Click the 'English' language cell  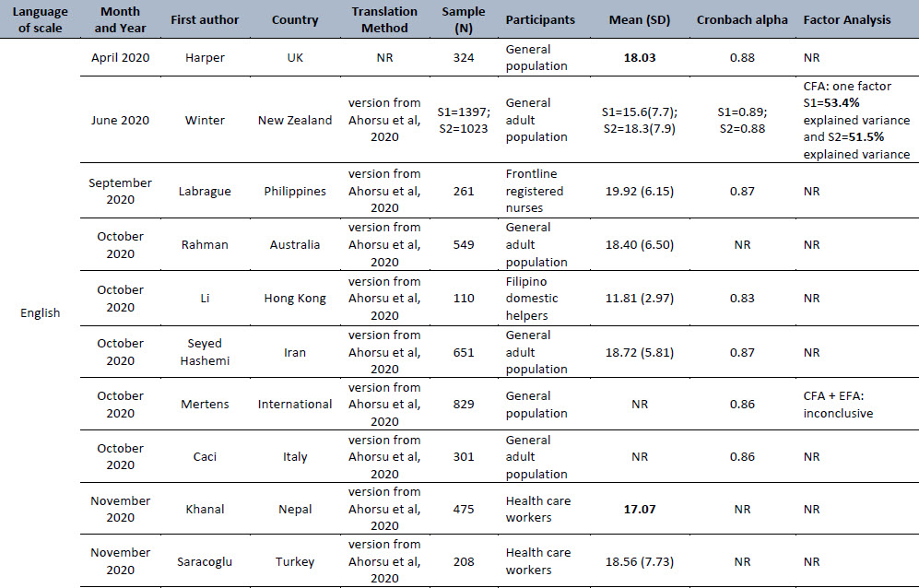pos(40,312)
